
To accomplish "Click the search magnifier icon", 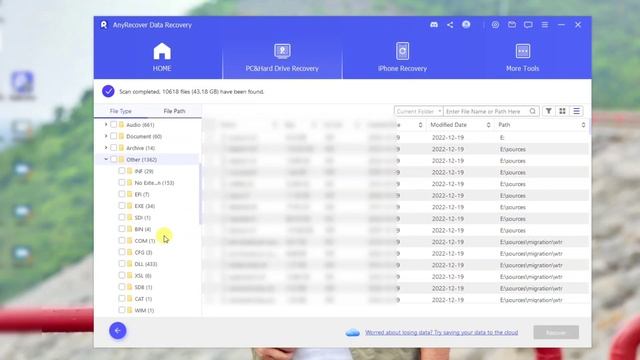I will click(x=533, y=111).
